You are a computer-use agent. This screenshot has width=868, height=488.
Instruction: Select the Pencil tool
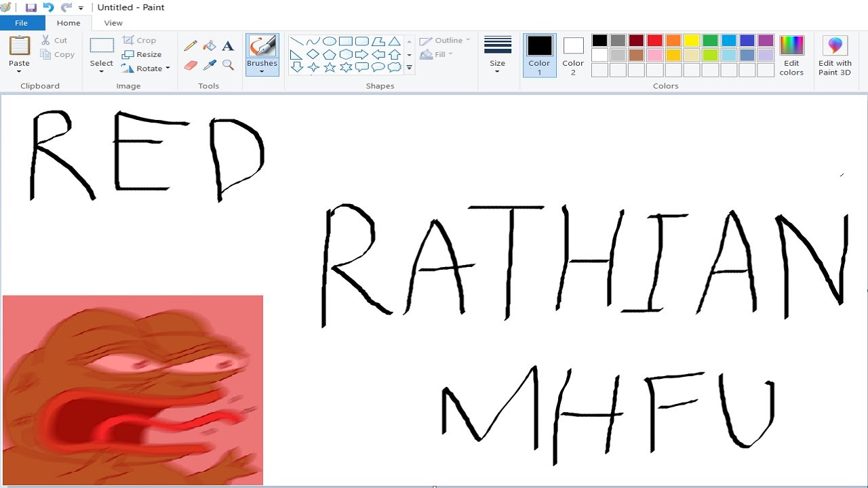[191, 46]
